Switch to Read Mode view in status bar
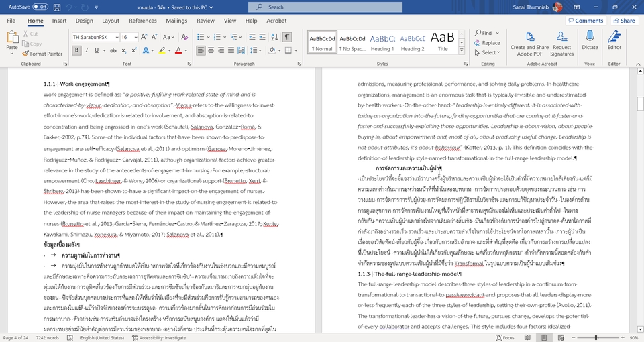 pos(527,337)
